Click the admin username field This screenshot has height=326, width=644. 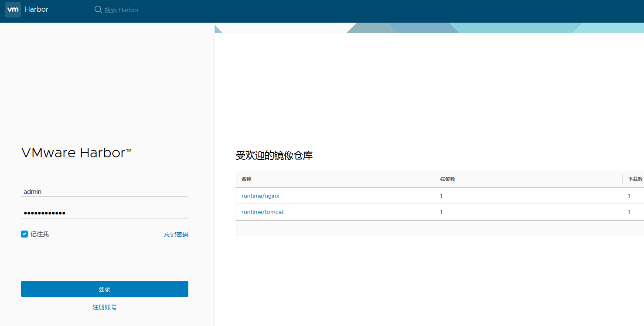[105, 191]
